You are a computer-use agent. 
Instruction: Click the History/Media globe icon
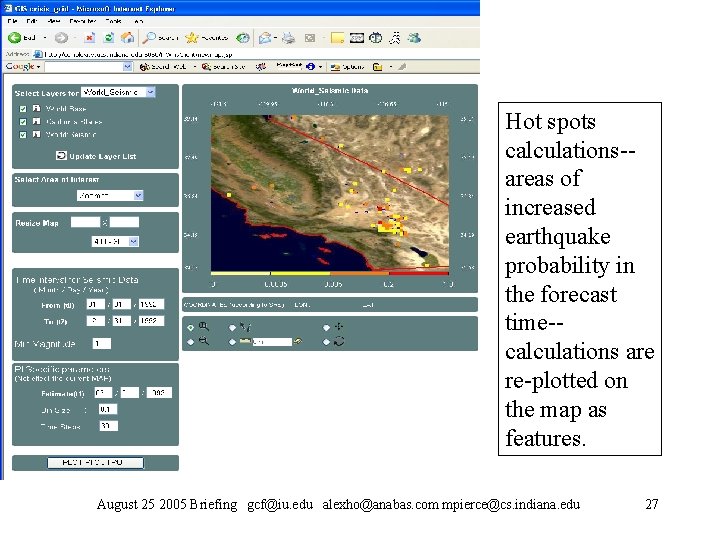243,38
